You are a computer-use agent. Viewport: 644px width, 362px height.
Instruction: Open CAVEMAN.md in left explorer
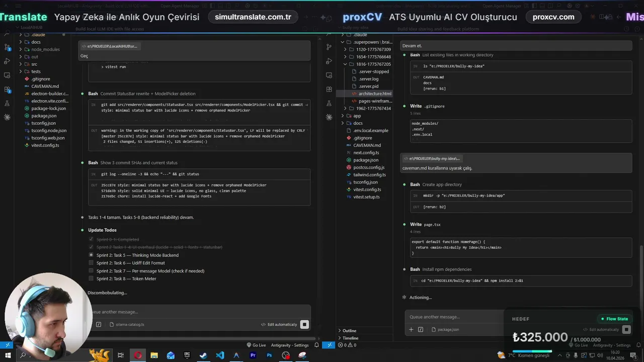tap(45, 86)
